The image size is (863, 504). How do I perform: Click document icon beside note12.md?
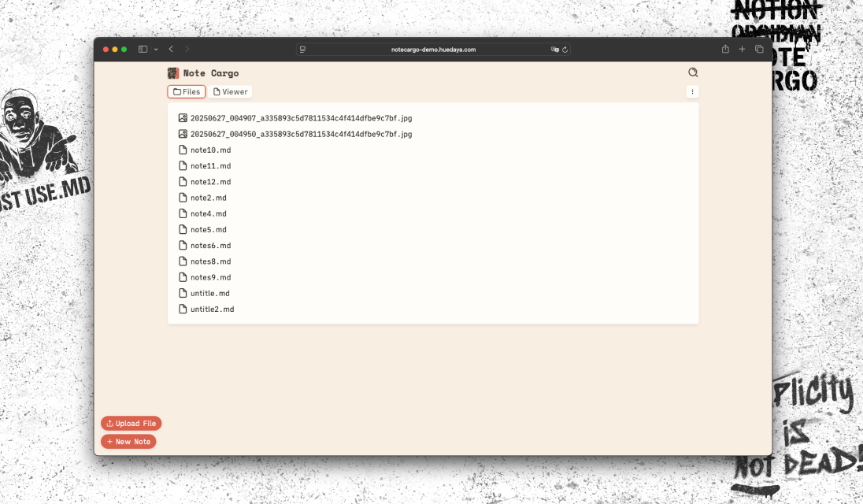pos(183,182)
